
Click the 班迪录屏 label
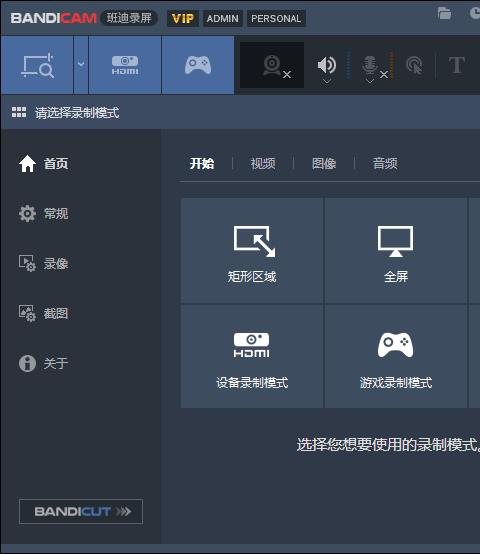tap(129, 18)
